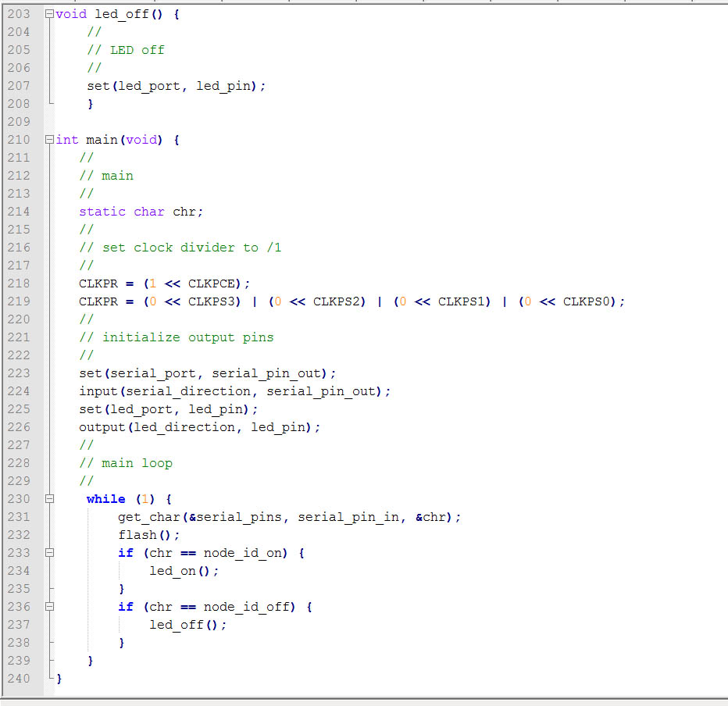Click line number 210 in the margin
This screenshot has width=728, height=706.
click(x=19, y=140)
